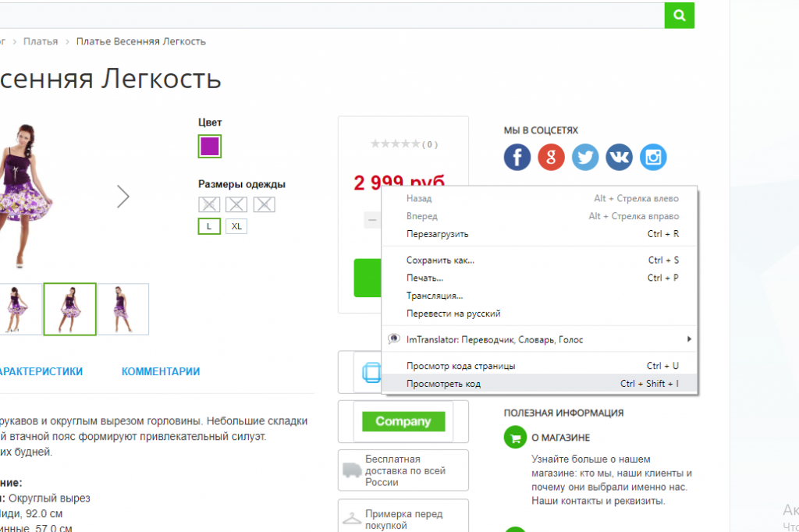Click the main dress product photo
This screenshot has width=799, height=532.
(x=26, y=197)
